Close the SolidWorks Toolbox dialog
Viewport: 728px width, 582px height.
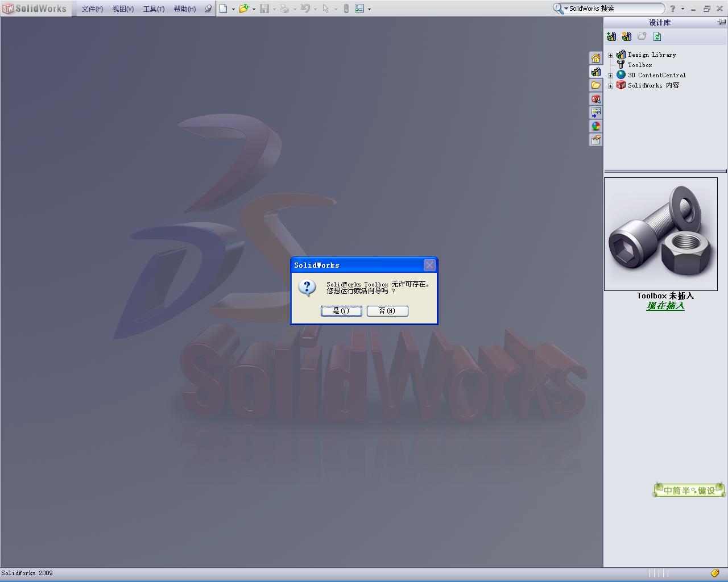pyautogui.click(x=429, y=265)
